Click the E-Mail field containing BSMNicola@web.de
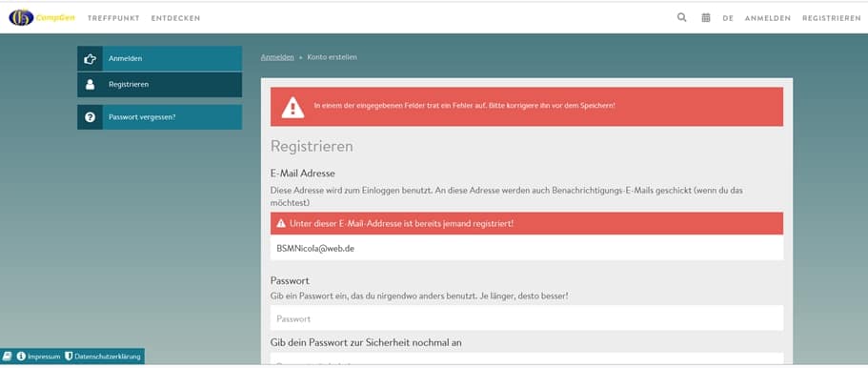 coord(527,248)
